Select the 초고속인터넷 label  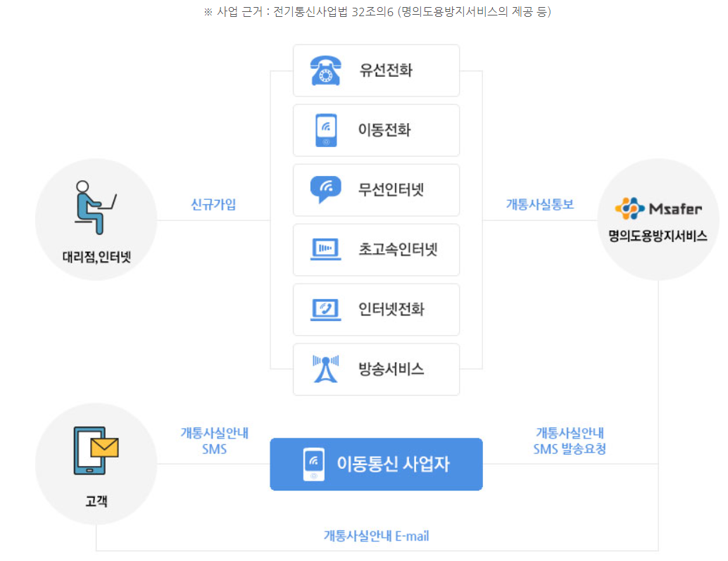tap(398, 249)
